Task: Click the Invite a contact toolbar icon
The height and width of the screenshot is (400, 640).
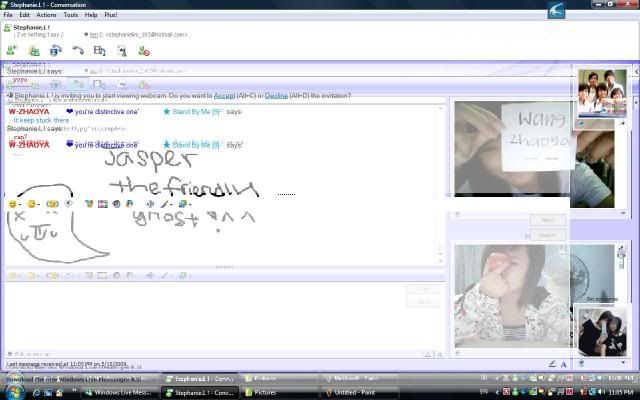Action: 11,51
